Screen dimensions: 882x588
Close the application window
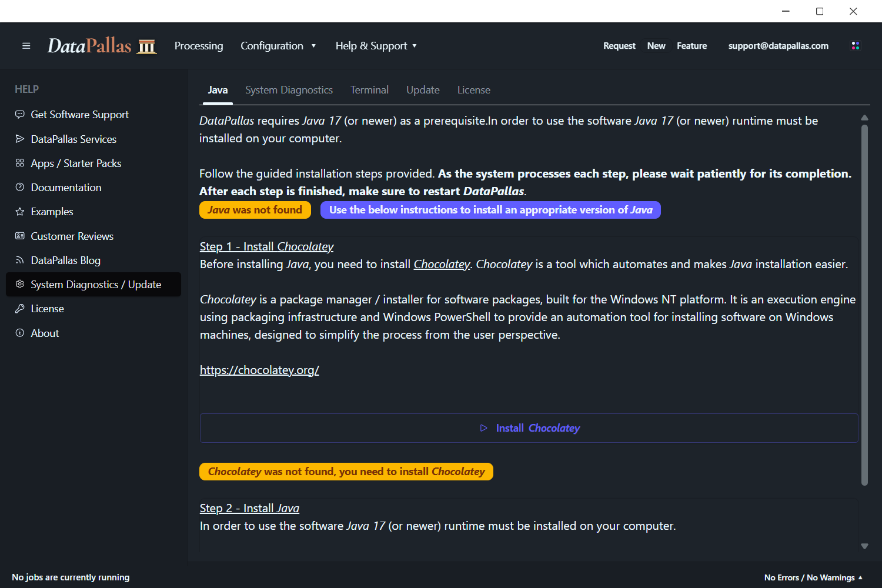point(853,11)
